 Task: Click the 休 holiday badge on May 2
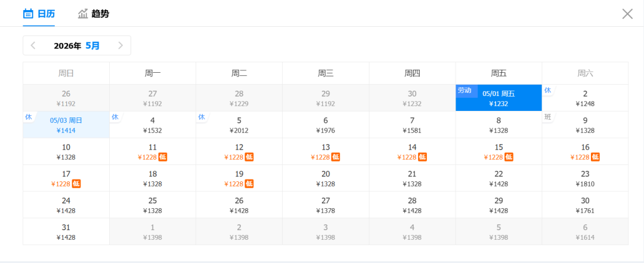547,90
